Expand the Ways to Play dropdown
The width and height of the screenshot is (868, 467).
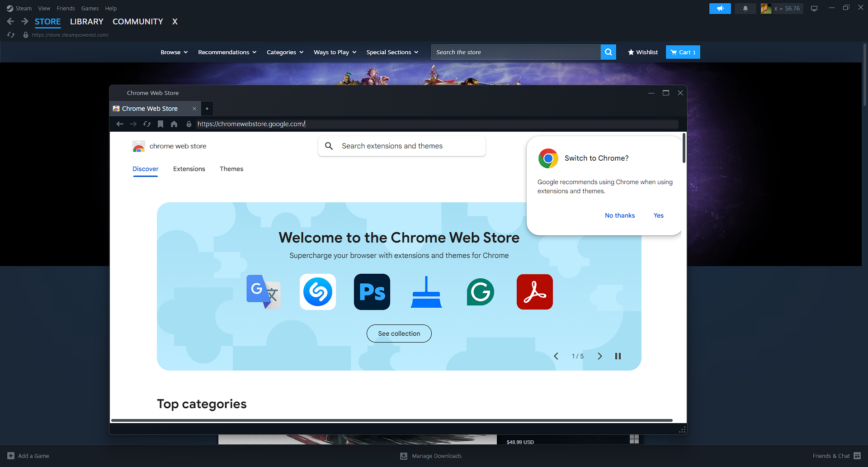335,52
